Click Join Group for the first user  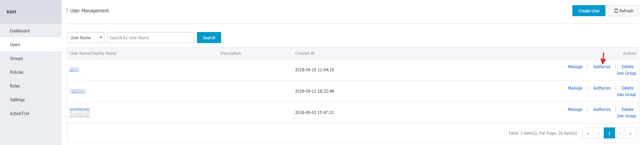pos(626,73)
